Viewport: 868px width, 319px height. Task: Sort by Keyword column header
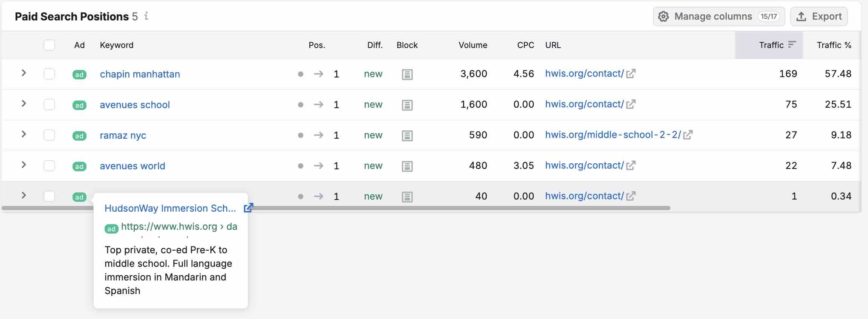pos(116,45)
